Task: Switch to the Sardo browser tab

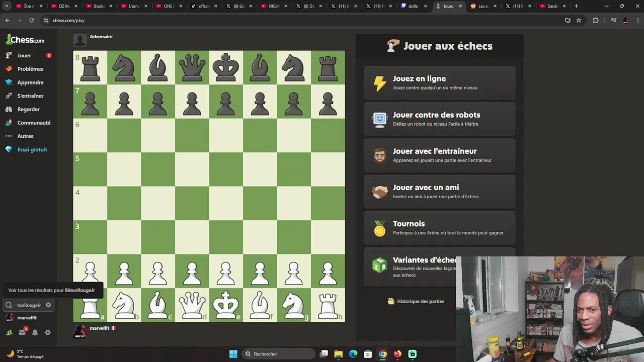Action: 552,6
